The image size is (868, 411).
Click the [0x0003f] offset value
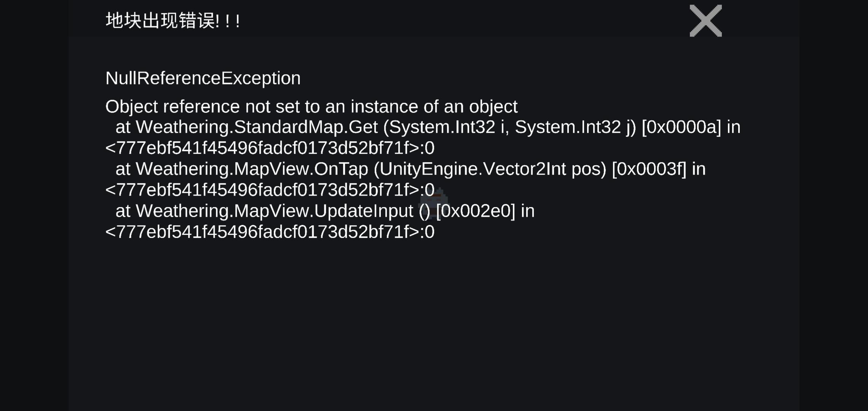coord(649,169)
